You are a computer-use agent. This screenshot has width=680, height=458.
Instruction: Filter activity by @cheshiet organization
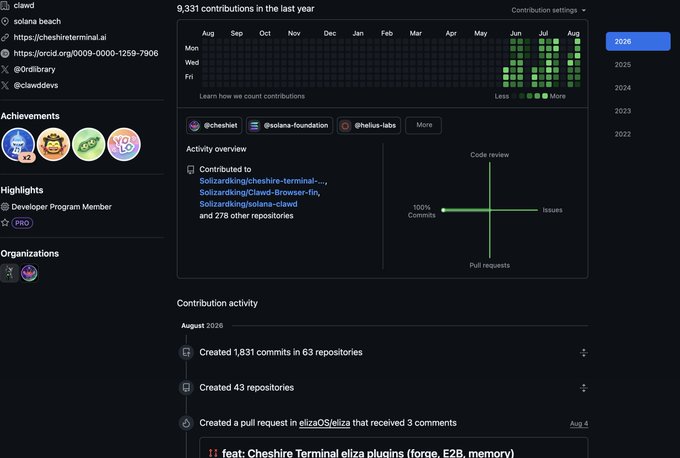point(214,125)
